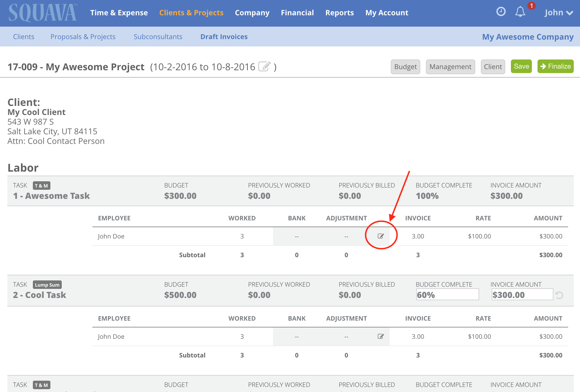Click the 2 - Cool Task title
Image resolution: width=580 pixels, height=392 pixels.
[x=39, y=295]
